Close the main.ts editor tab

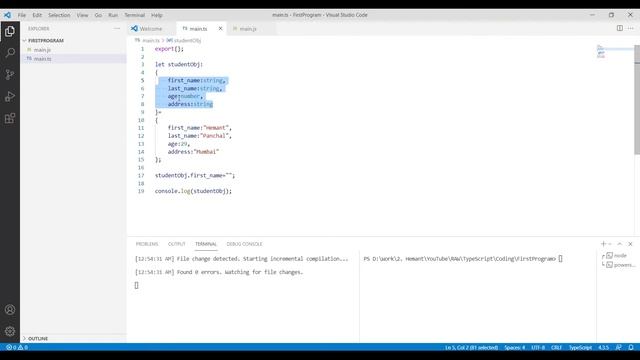tap(220, 29)
